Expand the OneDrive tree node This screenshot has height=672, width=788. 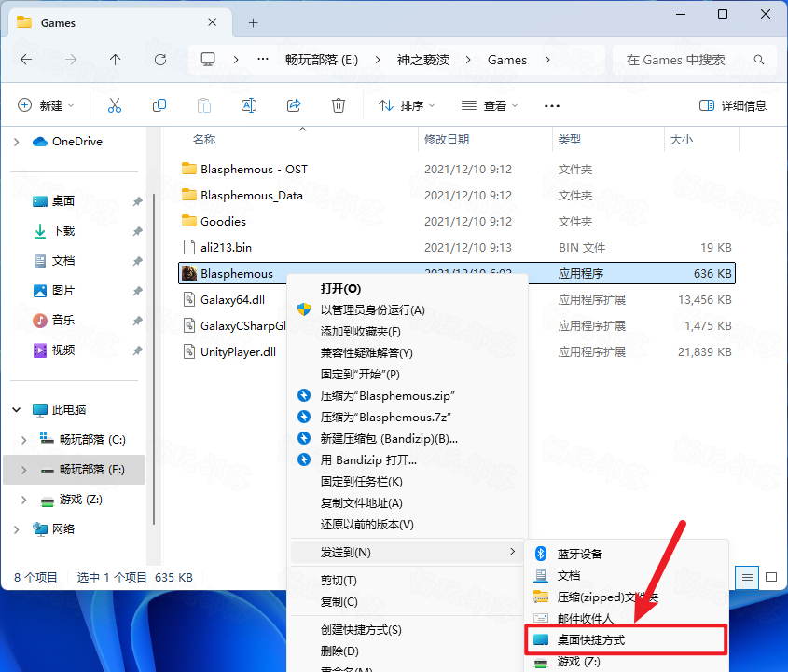pyautogui.click(x=17, y=142)
